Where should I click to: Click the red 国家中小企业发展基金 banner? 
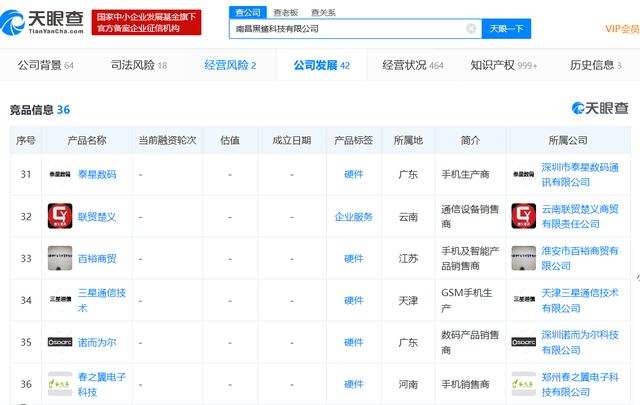point(147,22)
